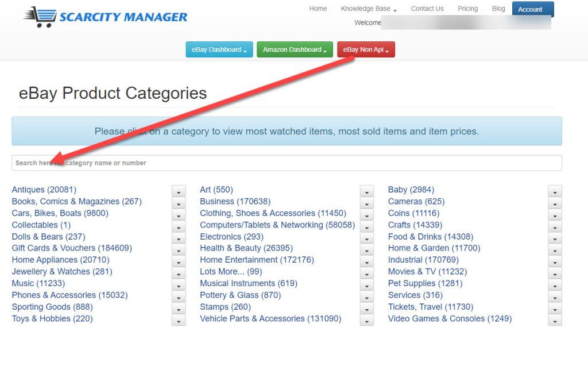Open Phones & Accessories category
The height and width of the screenshot is (385, 588).
click(x=69, y=295)
